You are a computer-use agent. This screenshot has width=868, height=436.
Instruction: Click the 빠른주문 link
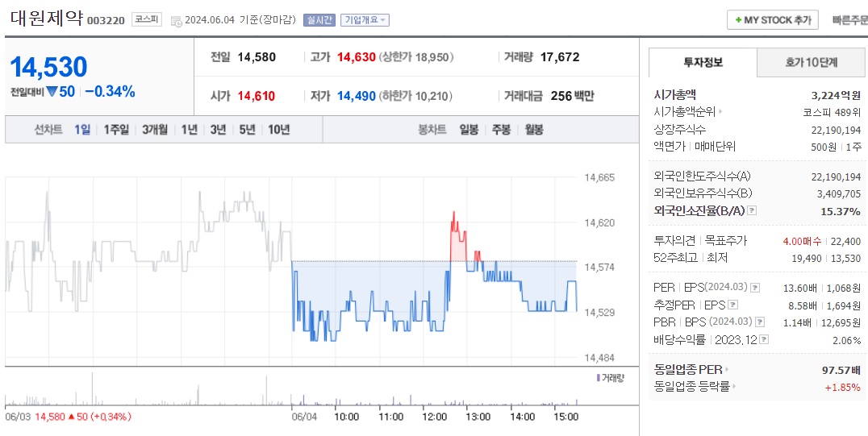tap(849, 20)
